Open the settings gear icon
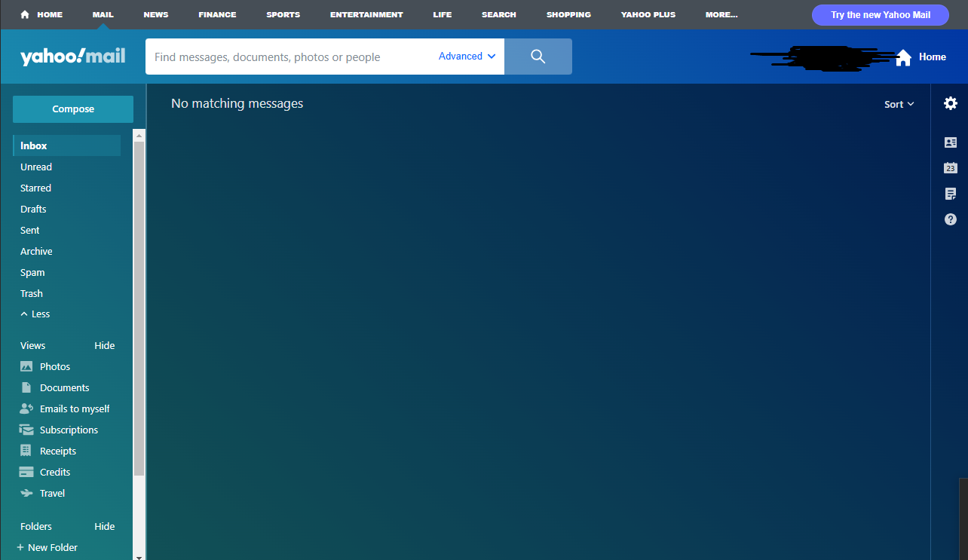This screenshot has height=560, width=968. (951, 103)
